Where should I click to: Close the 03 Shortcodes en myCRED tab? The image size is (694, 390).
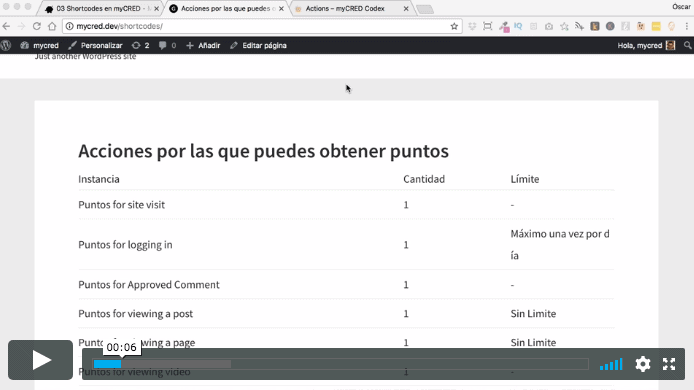click(156, 8)
